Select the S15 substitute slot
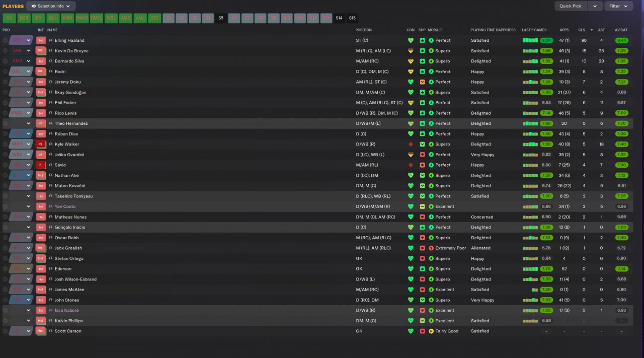 point(352,18)
